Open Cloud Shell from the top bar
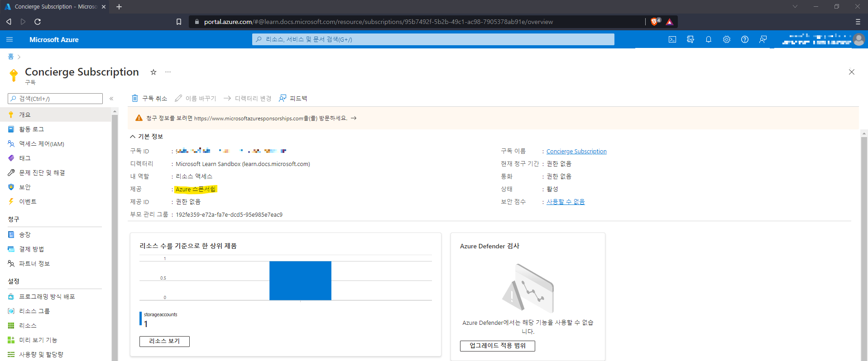This screenshot has height=361, width=868. click(672, 39)
